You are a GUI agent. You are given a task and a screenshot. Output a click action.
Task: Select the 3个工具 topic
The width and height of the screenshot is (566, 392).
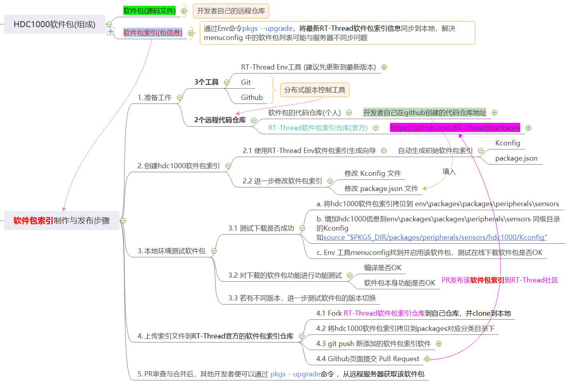(x=206, y=82)
